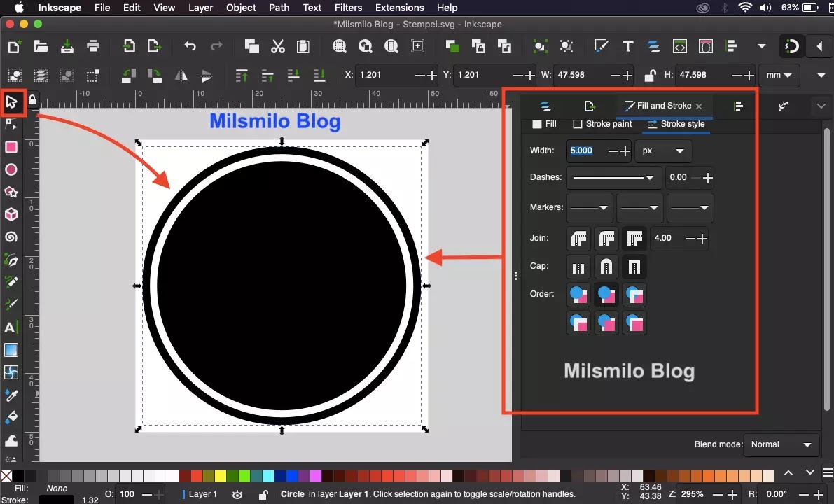Select the round cap option
Viewport: 834px width, 504px height.
606,267
